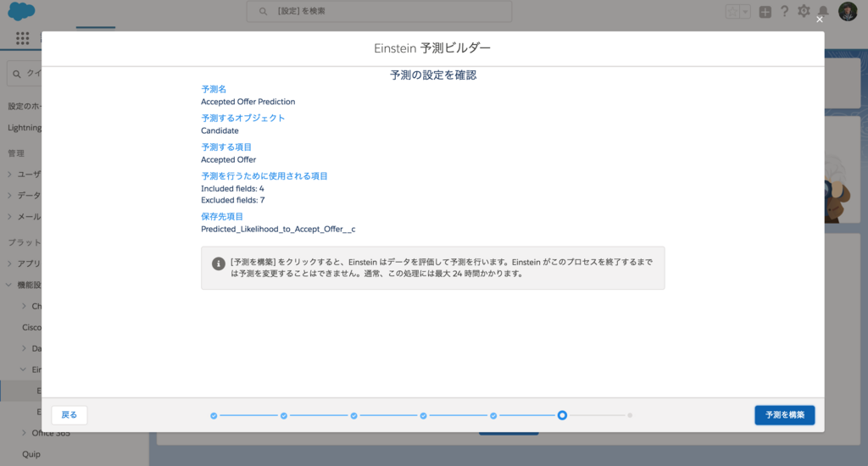Click the current active progress step

pos(562,415)
